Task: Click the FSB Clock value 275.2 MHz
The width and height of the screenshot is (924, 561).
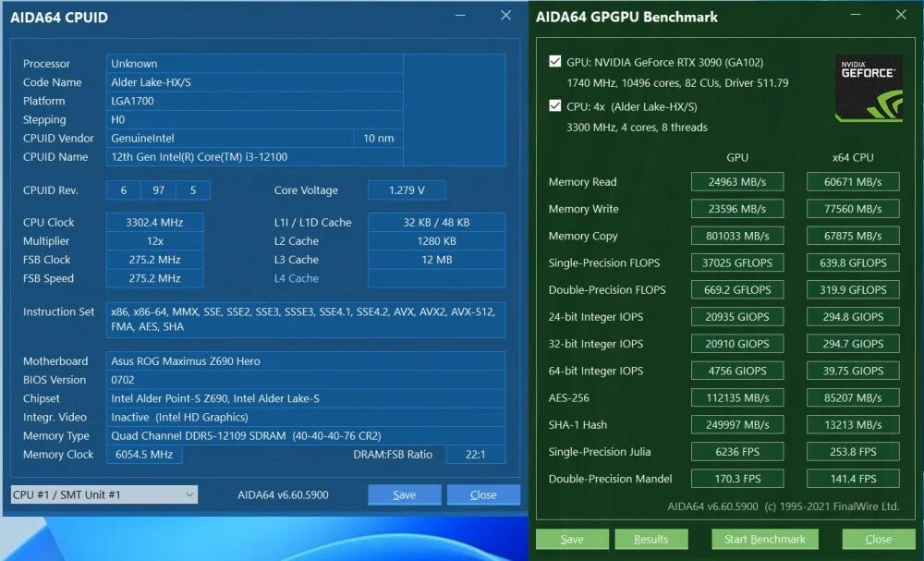Action: 154,260
